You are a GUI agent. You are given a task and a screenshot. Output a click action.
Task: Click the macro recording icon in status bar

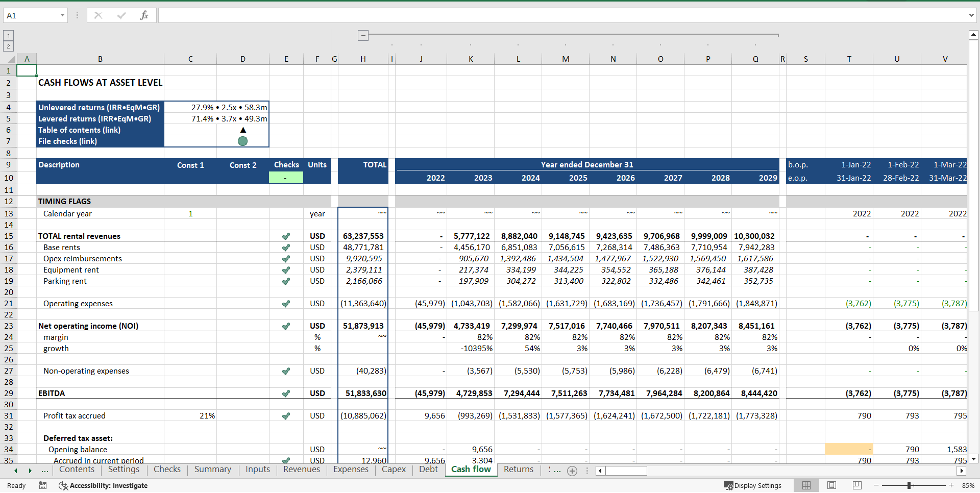click(43, 485)
